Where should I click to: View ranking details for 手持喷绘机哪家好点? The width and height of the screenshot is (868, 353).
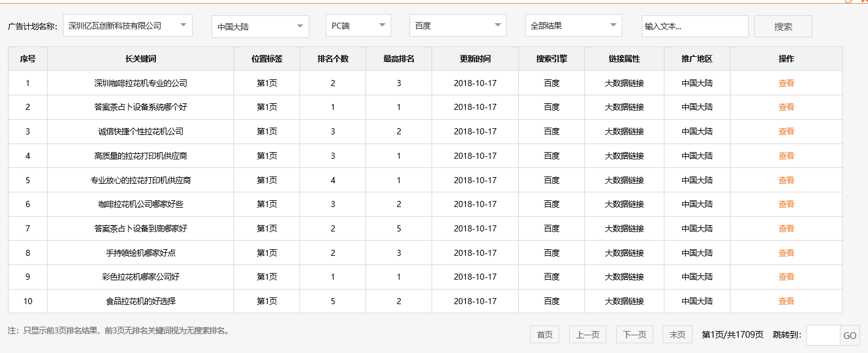click(786, 252)
